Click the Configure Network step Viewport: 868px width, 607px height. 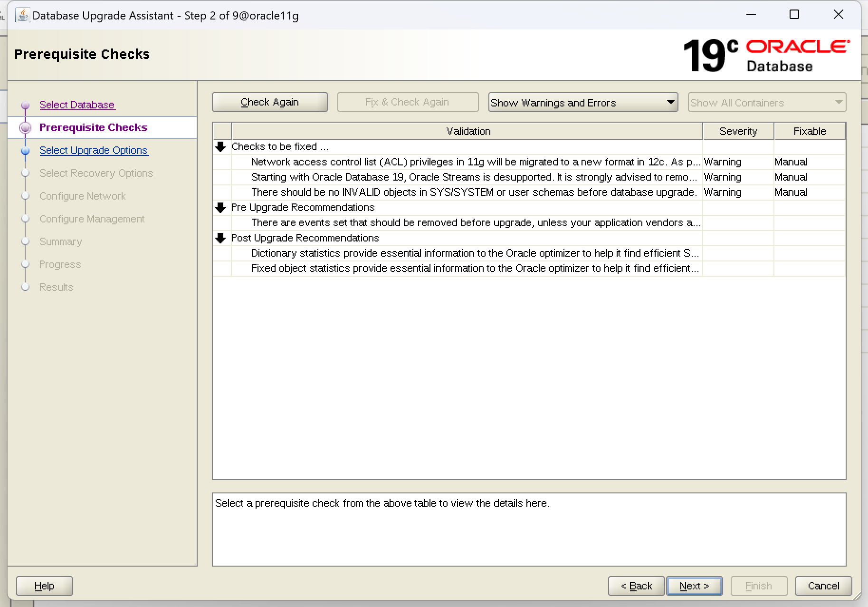(x=82, y=196)
